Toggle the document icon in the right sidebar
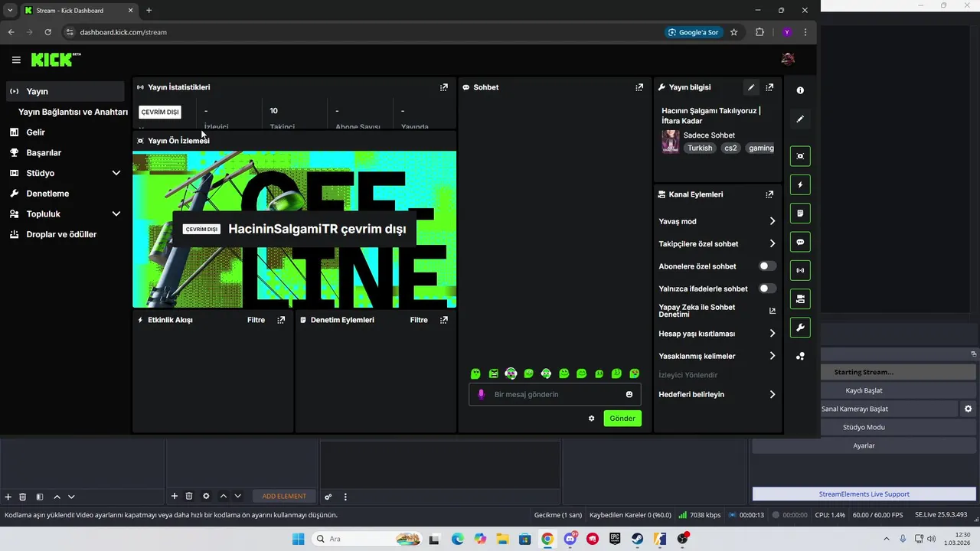The image size is (980, 551). click(800, 213)
